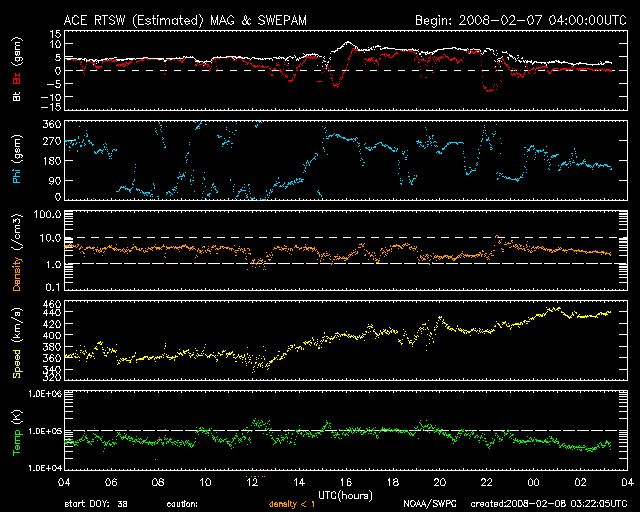Click the '00' hour tick label

[x=533, y=482]
